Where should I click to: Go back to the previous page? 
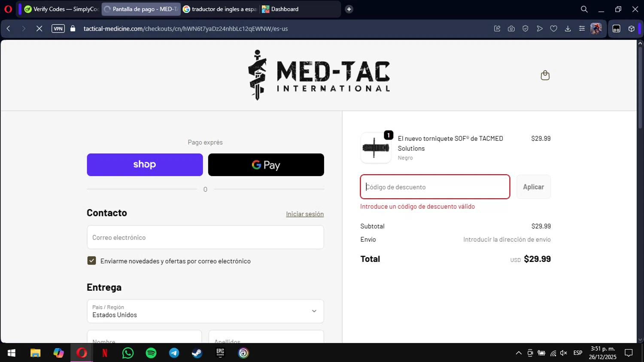point(9,29)
